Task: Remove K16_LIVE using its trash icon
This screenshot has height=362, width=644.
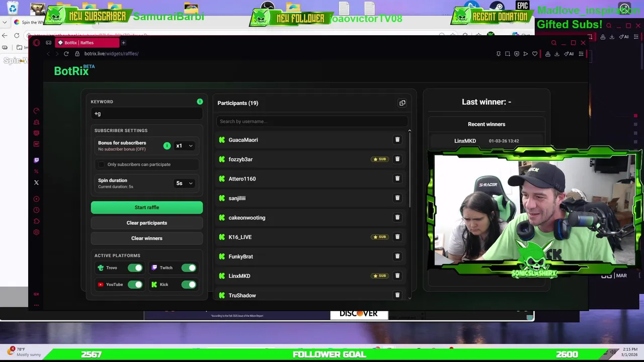Action: pyautogui.click(x=397, y=237)
